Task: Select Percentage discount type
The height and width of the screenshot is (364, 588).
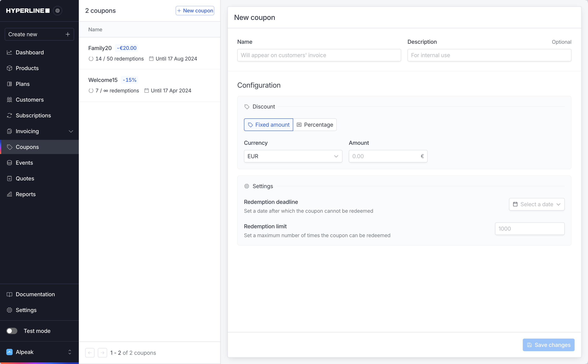Action: pyautogui.click(x=315, y=125)
